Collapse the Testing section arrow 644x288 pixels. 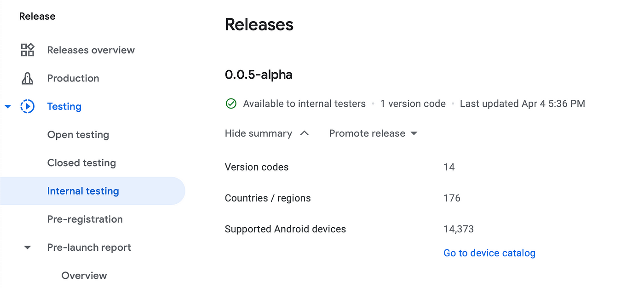[7, 107]
